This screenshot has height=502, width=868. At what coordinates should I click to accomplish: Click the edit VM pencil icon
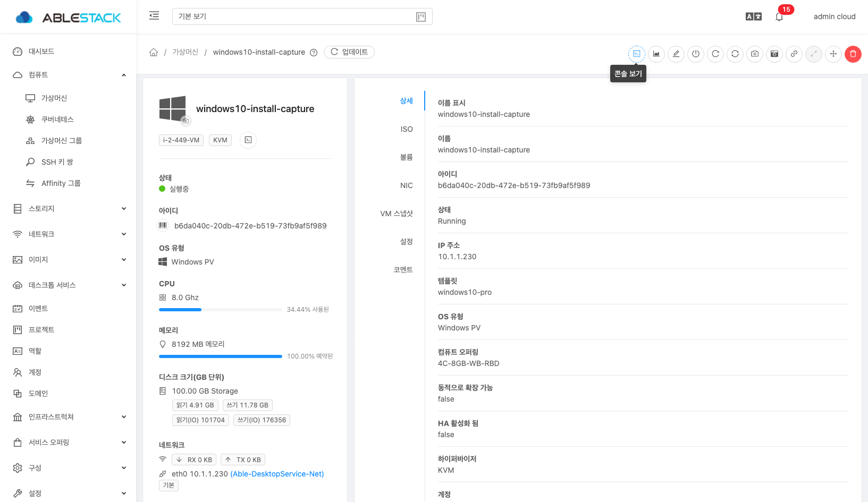click(676, 54)
